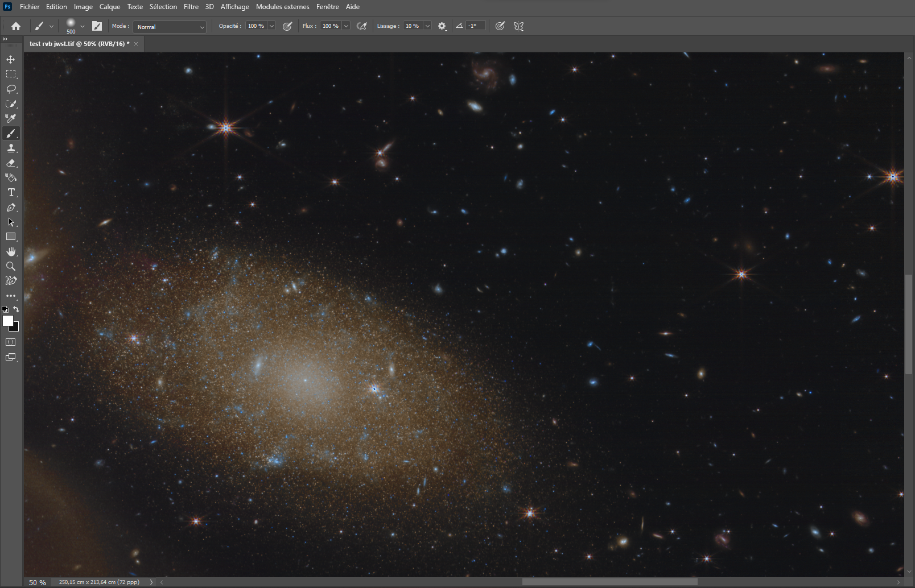Image resolution: width=915 pixels, height=588 pixels.
Task: Select the Eyedropper tool
Action: click(x=11, y=118)
